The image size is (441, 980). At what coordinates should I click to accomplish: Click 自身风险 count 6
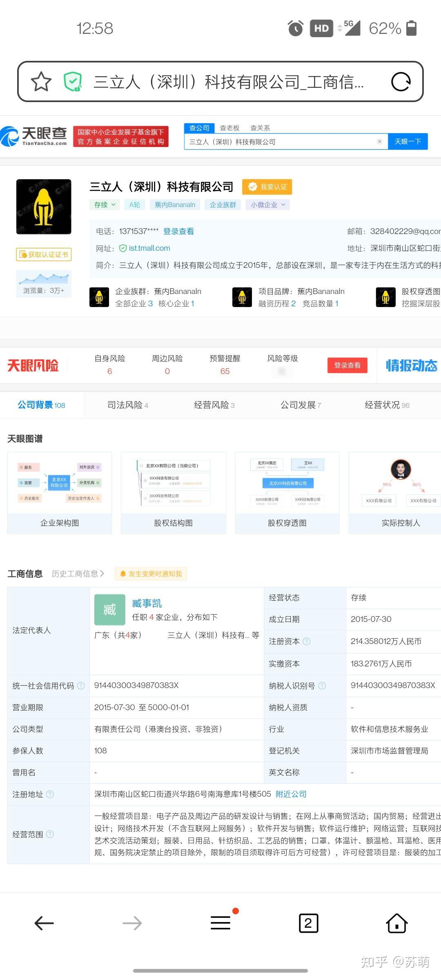pos(109,371)
